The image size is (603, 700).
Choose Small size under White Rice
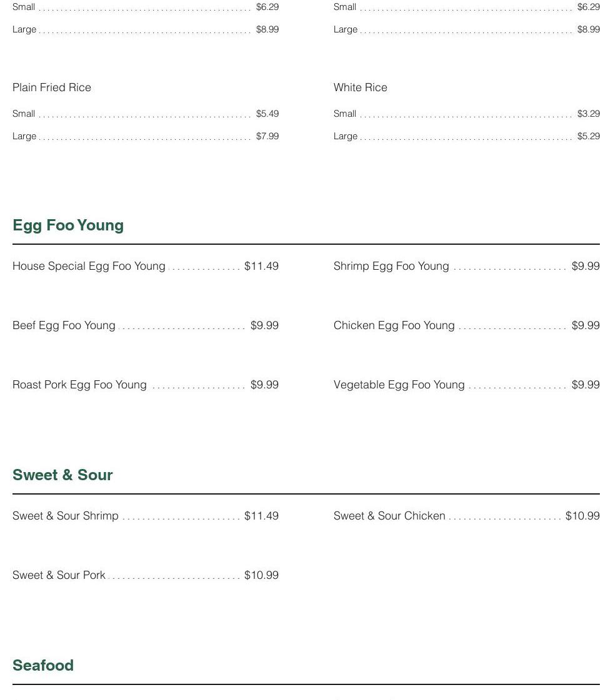click(x=345, y=114)
